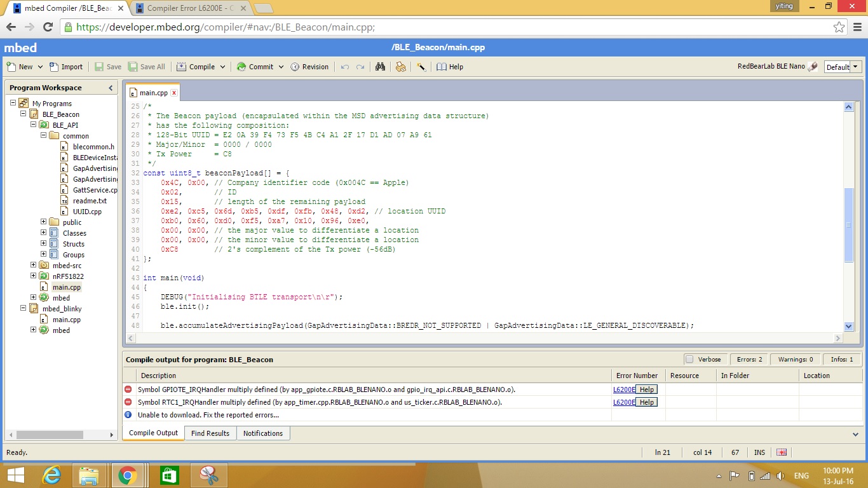The image size is (868, 488).
Task: Switch to the Notifications tab
Action: pyautogui.click(x=262, y=433)
